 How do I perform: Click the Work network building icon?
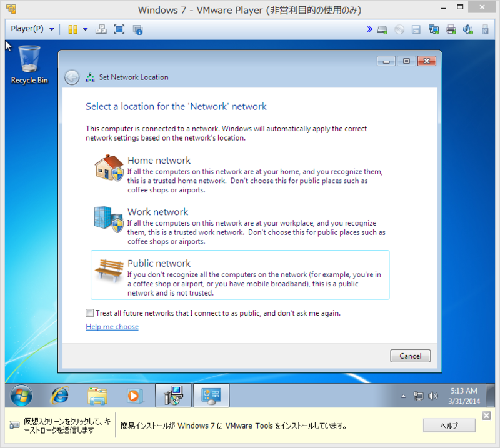tap(109, 219)
